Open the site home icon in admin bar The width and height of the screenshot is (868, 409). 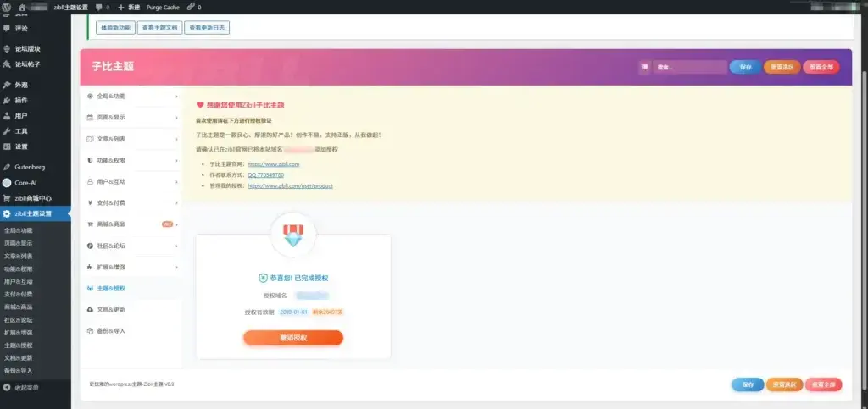22,7
